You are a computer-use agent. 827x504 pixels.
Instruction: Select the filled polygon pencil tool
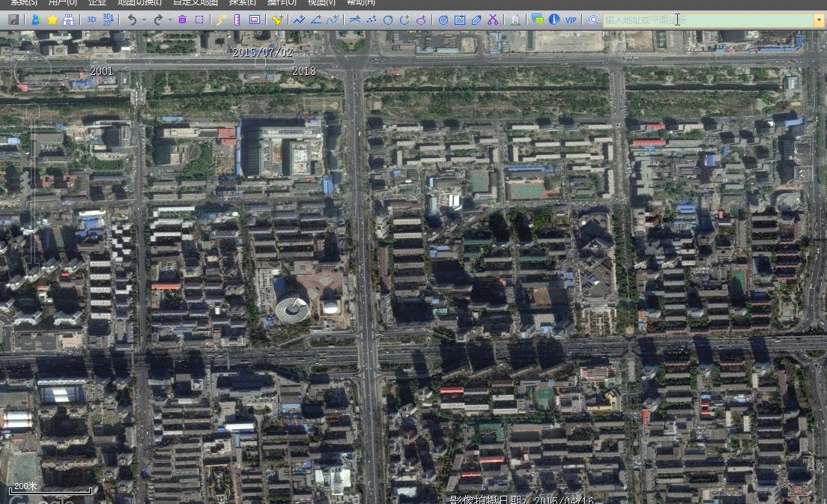coord(476,20)
